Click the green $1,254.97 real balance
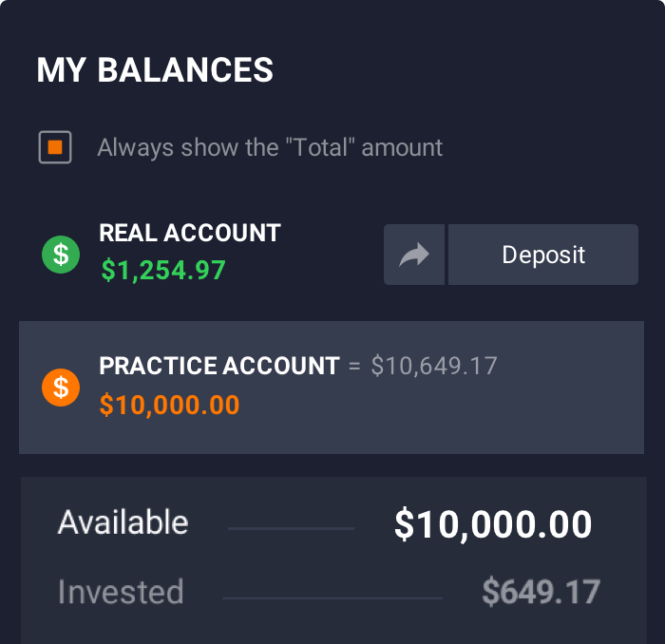Viewport: 665px width, 644px height. click(163, 270)
